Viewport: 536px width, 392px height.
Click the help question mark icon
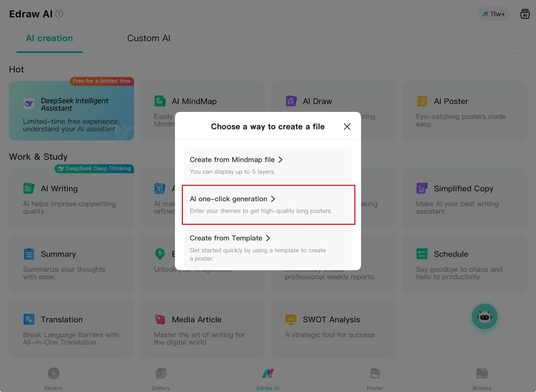click(59, 14)
